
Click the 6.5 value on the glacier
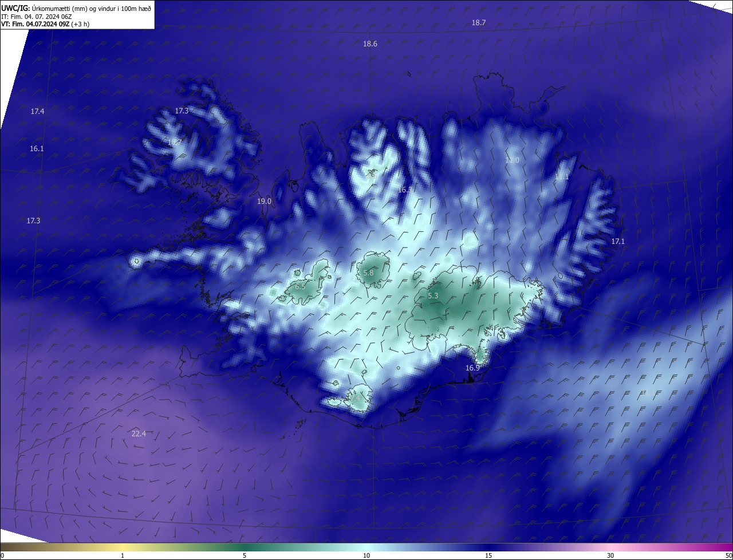tap(300, 286)
